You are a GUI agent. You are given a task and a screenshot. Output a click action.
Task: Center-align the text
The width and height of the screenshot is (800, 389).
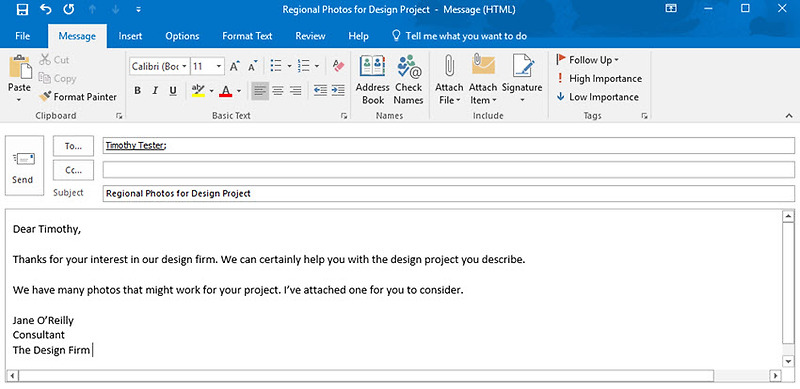278,91
